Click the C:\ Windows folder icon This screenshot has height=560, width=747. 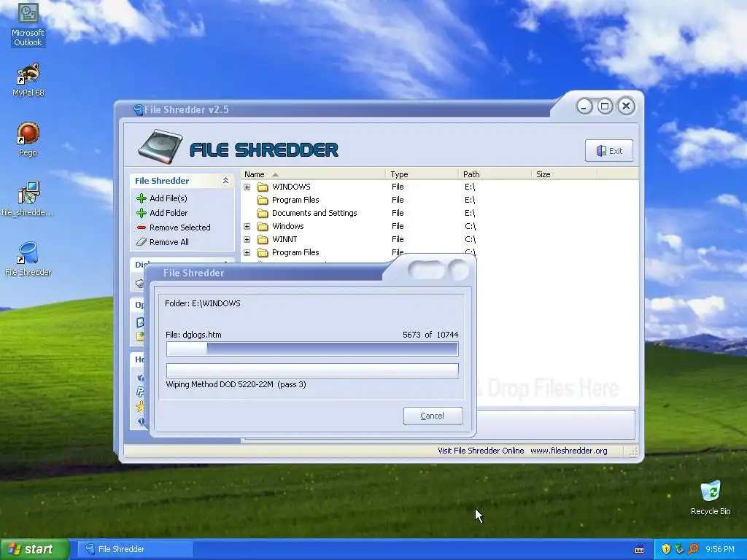pyautogui.click(x=263, y=226)
